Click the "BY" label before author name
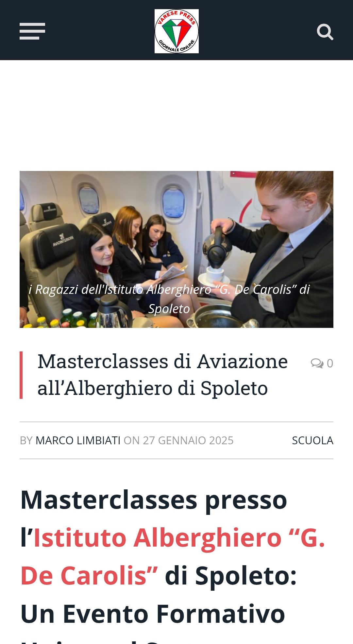The height and width of the screenshot is (644, 353). click(x=26, y=440)
